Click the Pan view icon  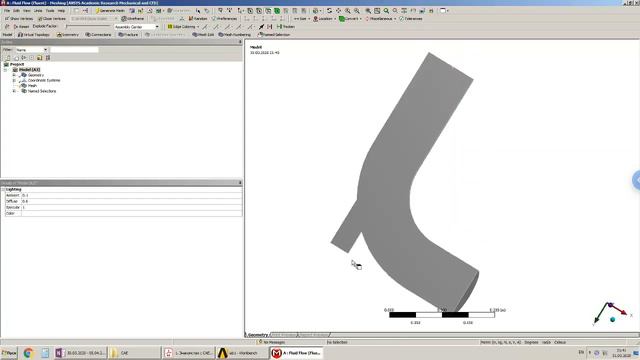(x=338, y=11)
